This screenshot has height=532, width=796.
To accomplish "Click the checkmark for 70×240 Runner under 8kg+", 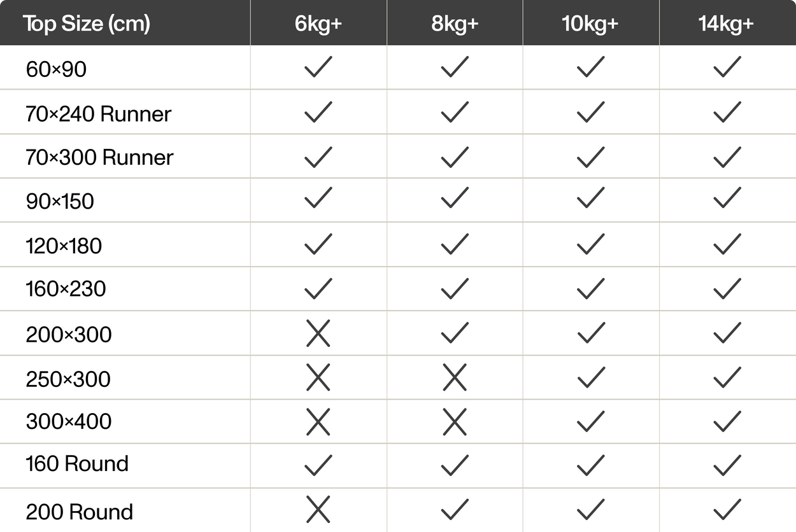I will (454, 112).
